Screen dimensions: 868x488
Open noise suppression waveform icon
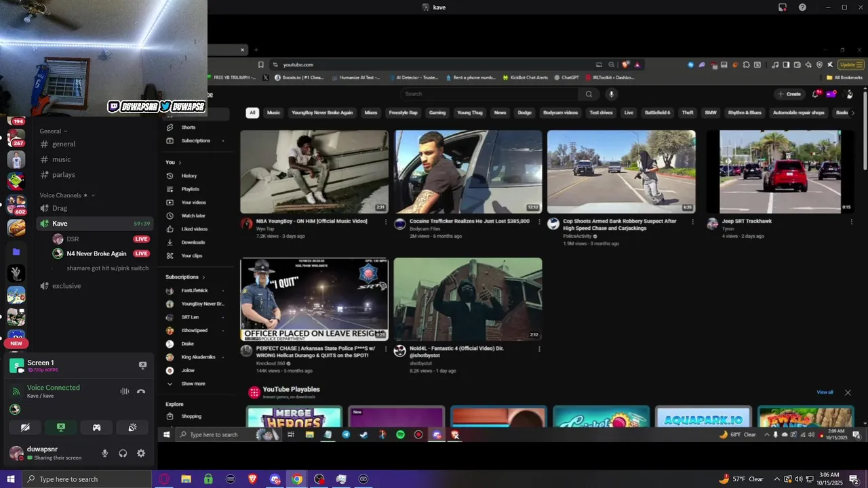(125, 391)
